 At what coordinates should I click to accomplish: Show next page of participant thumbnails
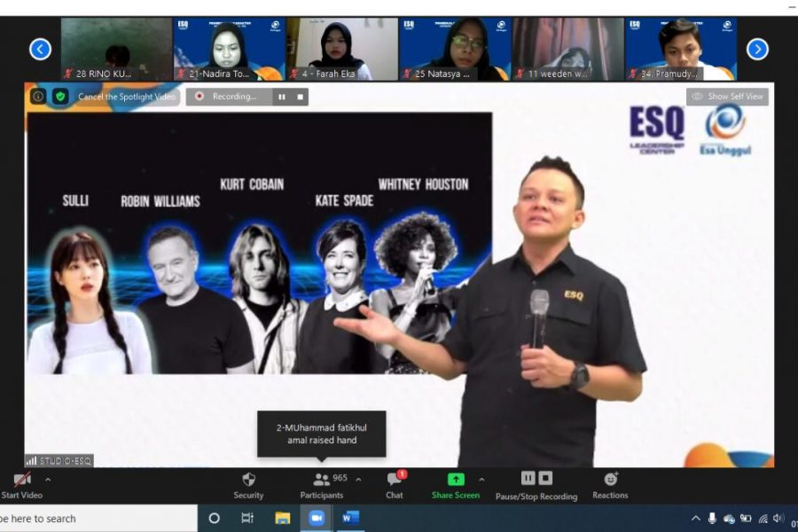pos(757,50)
